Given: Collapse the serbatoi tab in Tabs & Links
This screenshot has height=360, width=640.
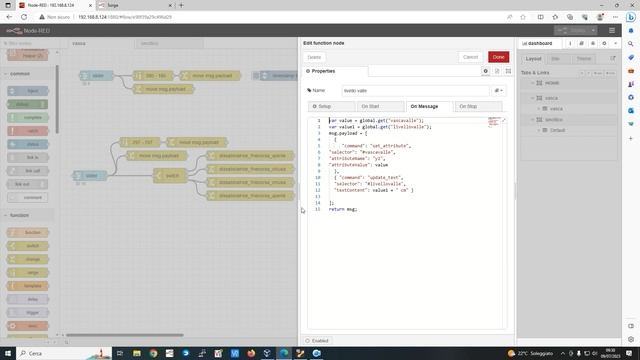Looking at the screenshot, I should click(x=532, y=120).
